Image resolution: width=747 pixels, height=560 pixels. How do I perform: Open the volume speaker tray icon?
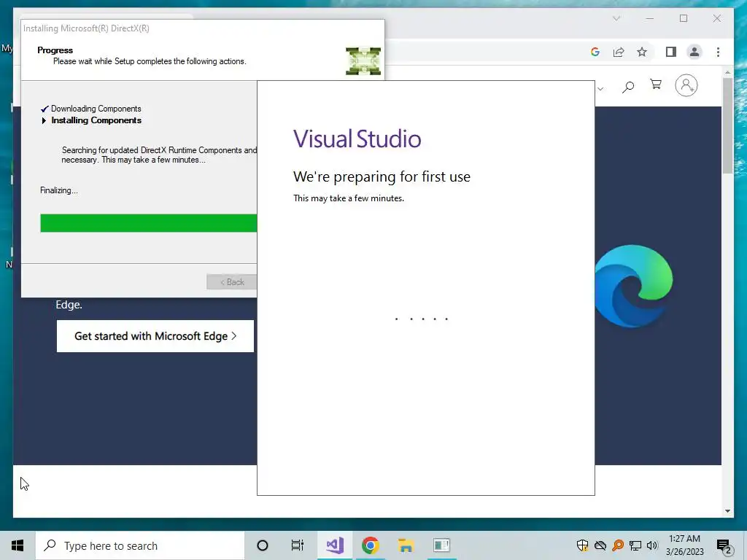click(652, 545)
